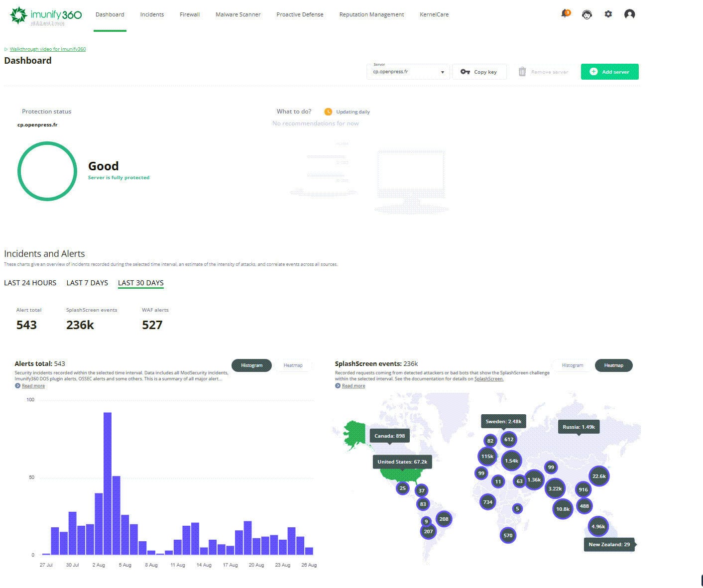Open the notifications bell
The height and width of the screenshot is (588, 703).
point(565,14)
